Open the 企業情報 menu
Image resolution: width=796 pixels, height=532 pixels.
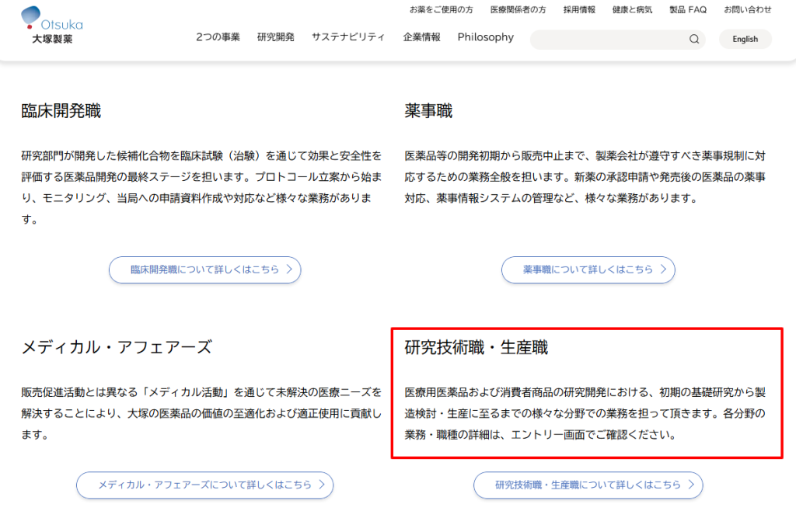(421, 37)
